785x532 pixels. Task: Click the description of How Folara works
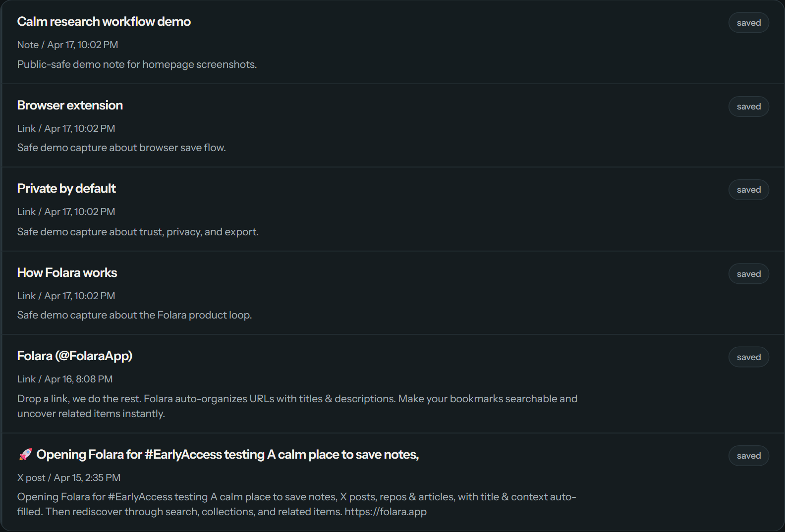(134, 315)
